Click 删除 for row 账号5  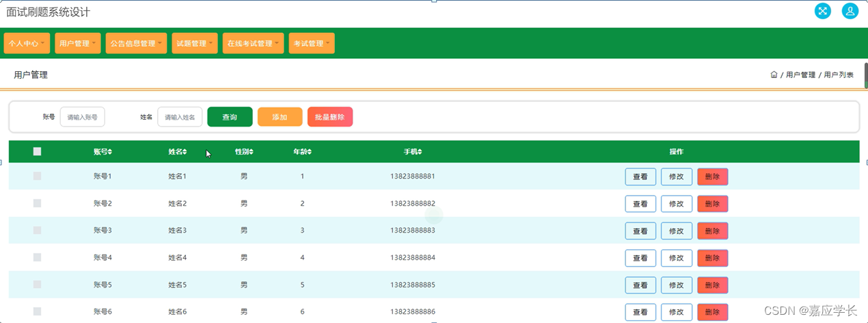pos(712,285)
